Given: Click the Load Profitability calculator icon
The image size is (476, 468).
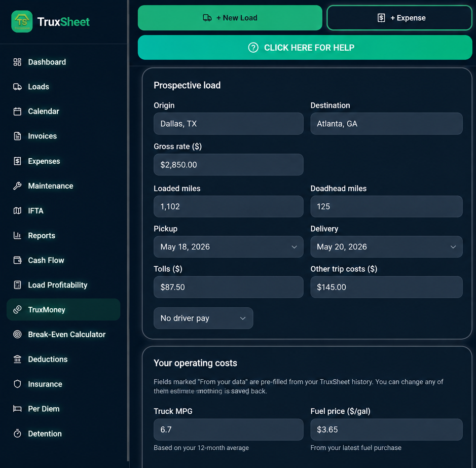Looking at the screenshot, I should click(x=17, y=285).
